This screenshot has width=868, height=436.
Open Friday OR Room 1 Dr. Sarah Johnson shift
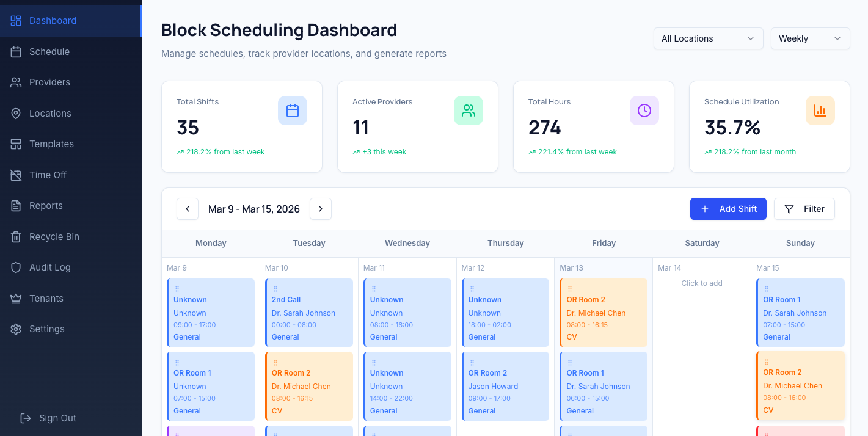pos(604,386)
